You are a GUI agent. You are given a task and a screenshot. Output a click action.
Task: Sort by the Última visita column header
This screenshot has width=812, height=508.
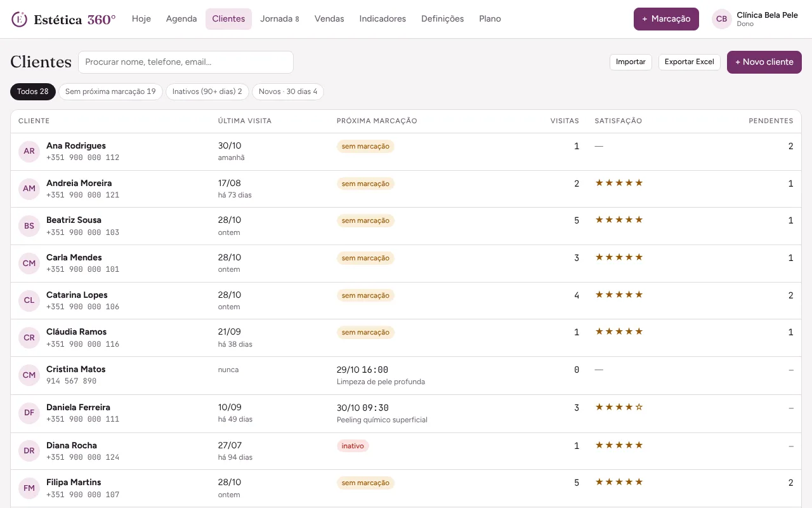pyautogui.click(x=245, y=121)
